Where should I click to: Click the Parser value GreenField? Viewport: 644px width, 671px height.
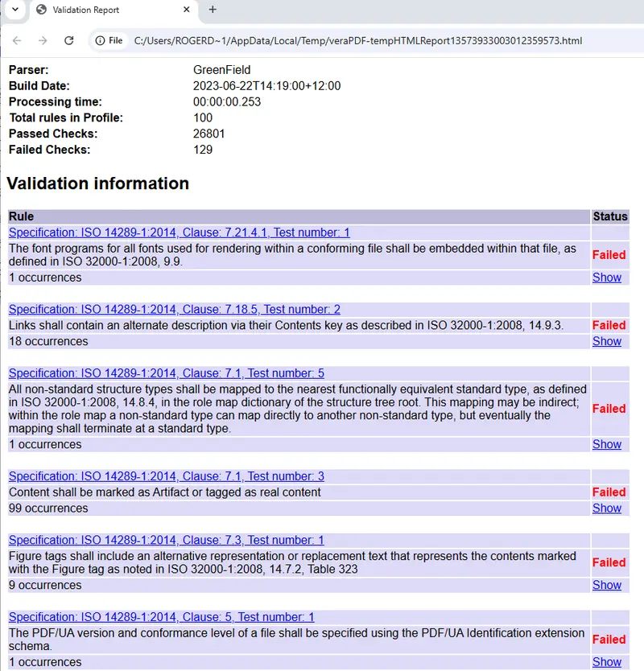pos(222,70)
